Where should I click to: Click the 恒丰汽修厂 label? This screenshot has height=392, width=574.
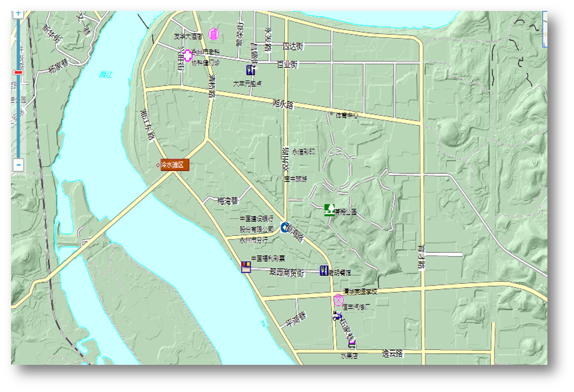(356, 307)
